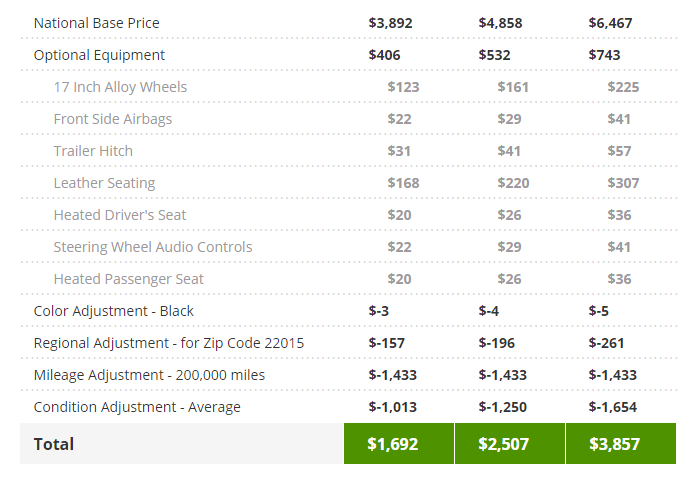687x482 pixels.
Task: Click the $3,857 total box
Action: coord(621,443)
